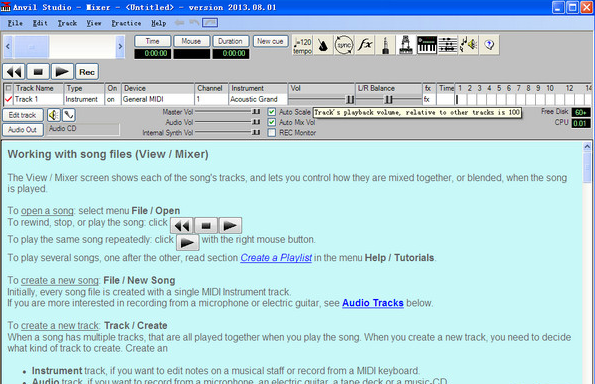595x384 pixels.
Task: Open the fx effects toolbar icon
Action: (365, 45)
